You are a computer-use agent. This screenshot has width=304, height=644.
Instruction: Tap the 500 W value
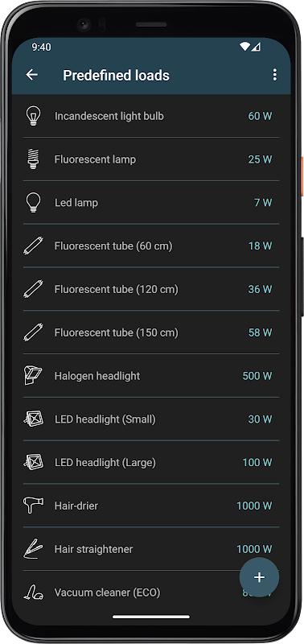click(257, 376)
